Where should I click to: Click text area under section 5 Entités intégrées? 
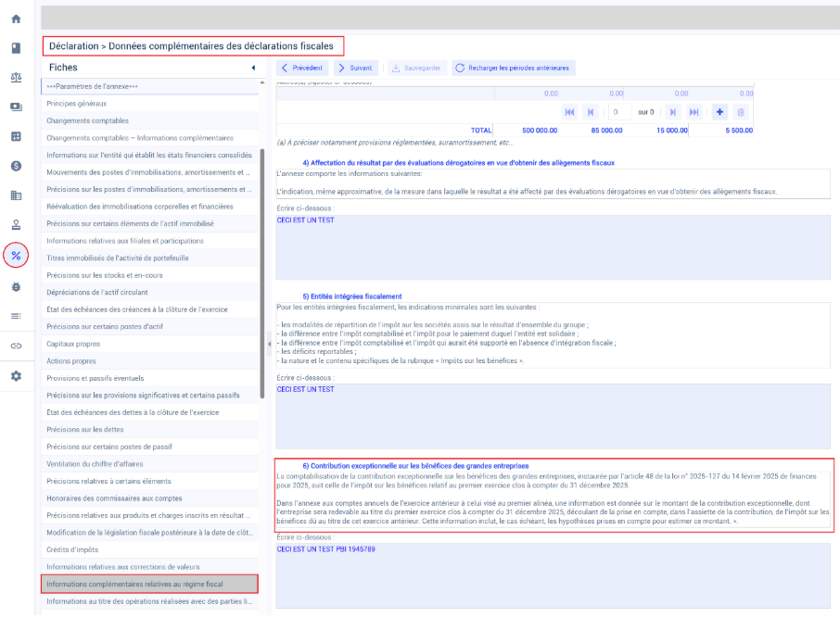coord(553,416)
